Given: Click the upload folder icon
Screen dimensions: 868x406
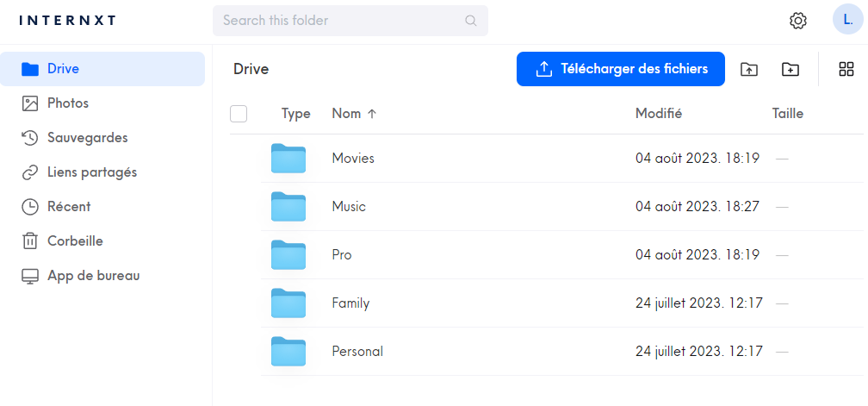Looking at the screenshot, I should 749,70.
